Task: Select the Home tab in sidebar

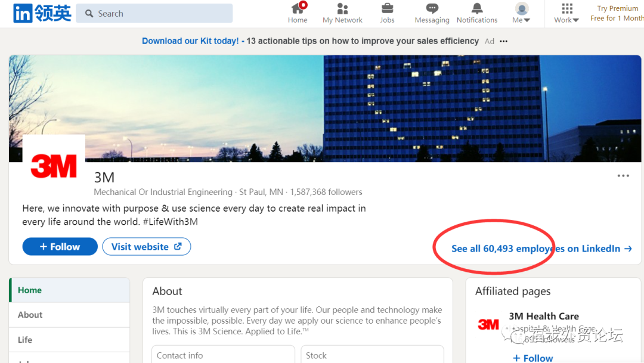Action: (69, 290)
